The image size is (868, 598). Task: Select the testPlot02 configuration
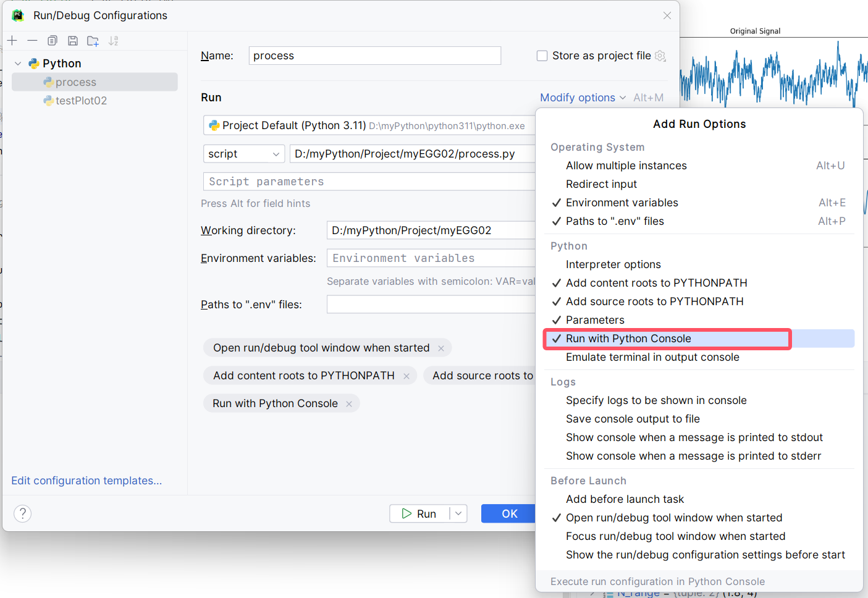click(95, 101)
